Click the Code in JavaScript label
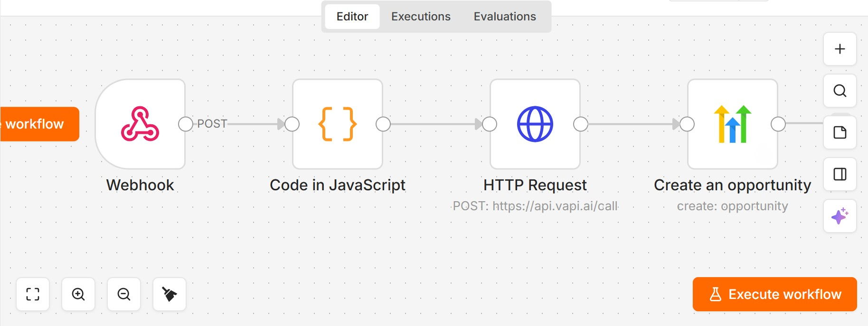Viewport: 868px width, 326px height. coord(338,185)
